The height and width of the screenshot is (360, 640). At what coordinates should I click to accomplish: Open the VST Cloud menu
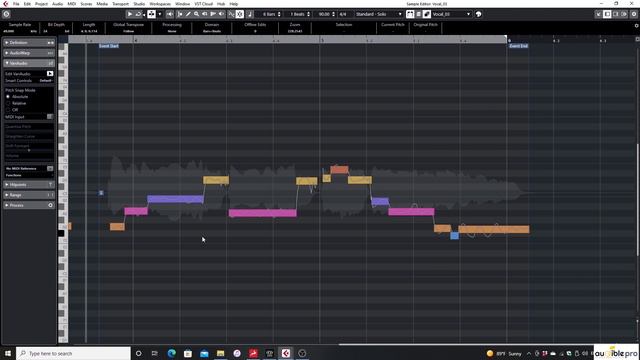click(x=204, y=4)
